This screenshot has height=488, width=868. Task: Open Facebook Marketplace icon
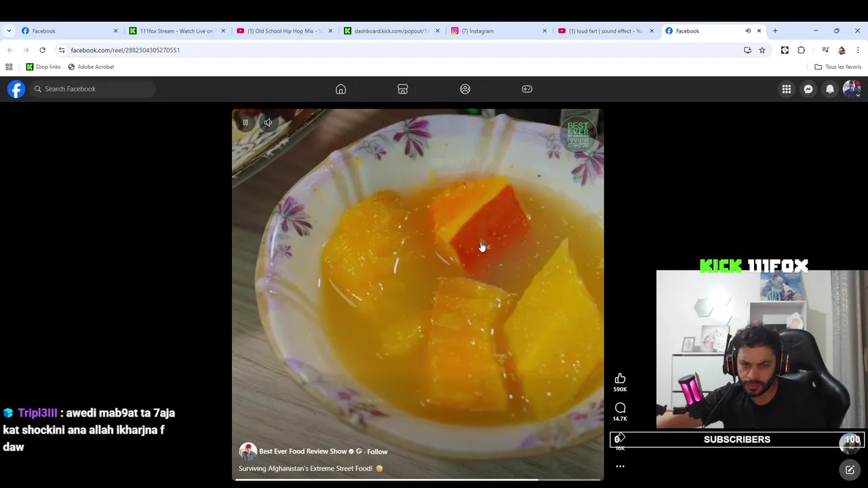(403, 89)
